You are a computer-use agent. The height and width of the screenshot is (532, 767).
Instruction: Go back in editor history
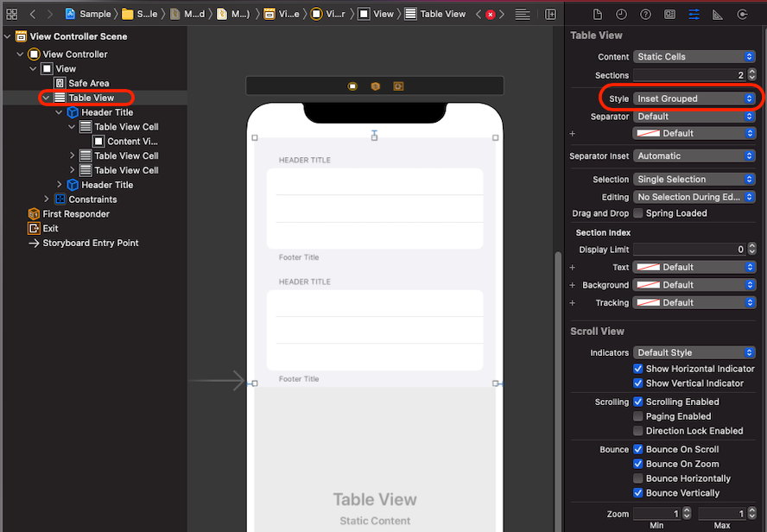(33, 14)
